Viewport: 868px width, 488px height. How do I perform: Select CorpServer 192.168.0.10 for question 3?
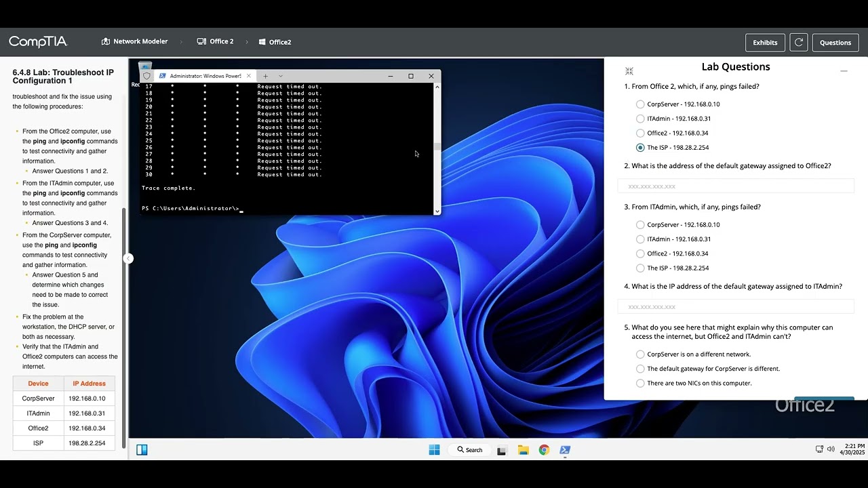click(x=640, y=224)
